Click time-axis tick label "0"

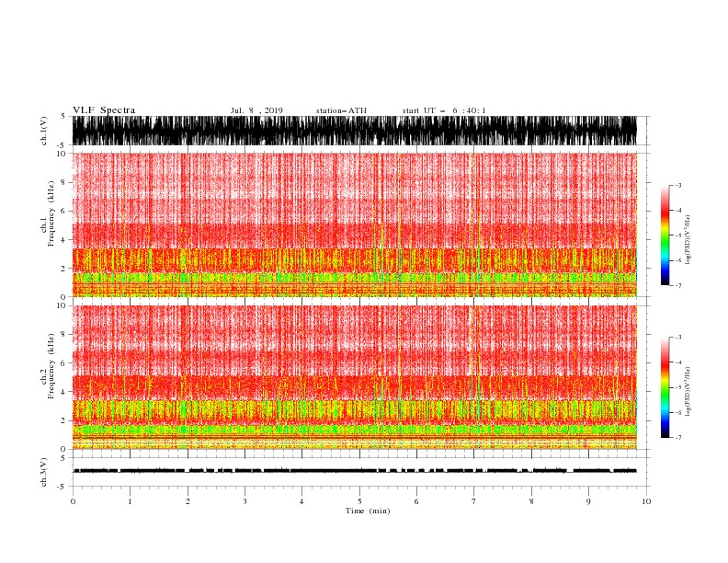[73, 501]
